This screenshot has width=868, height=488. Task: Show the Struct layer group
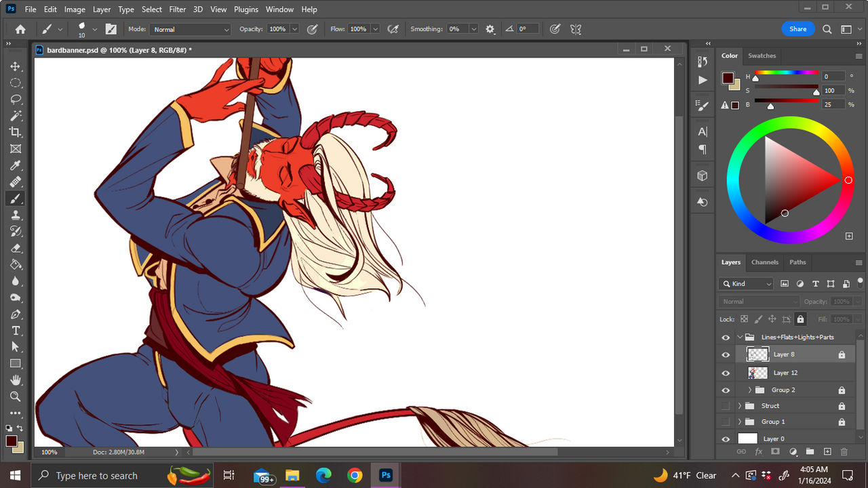point(726,405)
